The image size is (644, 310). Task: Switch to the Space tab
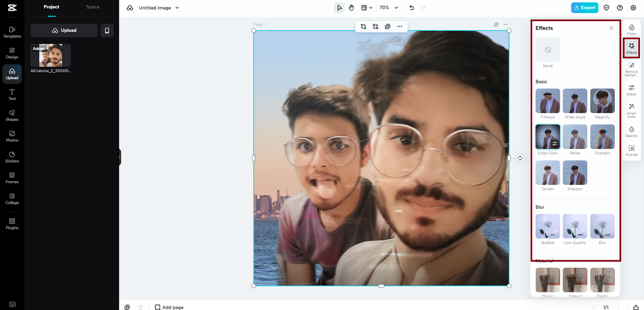(x=93, y=7)
